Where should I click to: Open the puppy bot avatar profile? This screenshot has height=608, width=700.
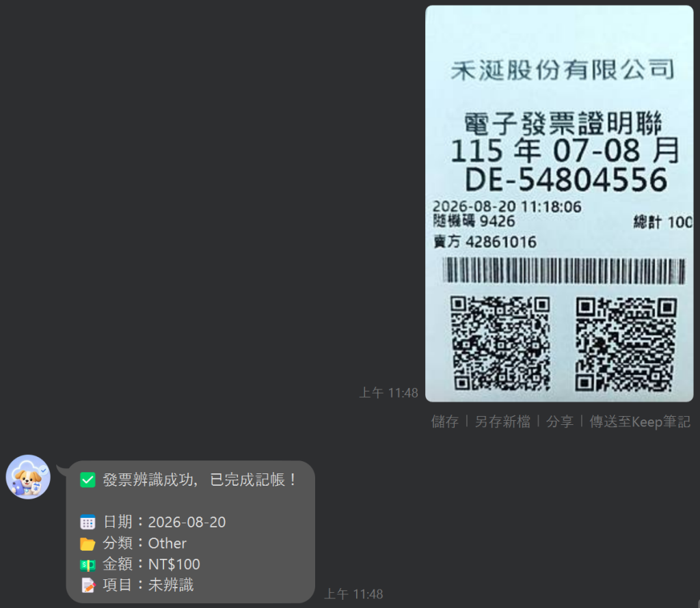(28, 477)
